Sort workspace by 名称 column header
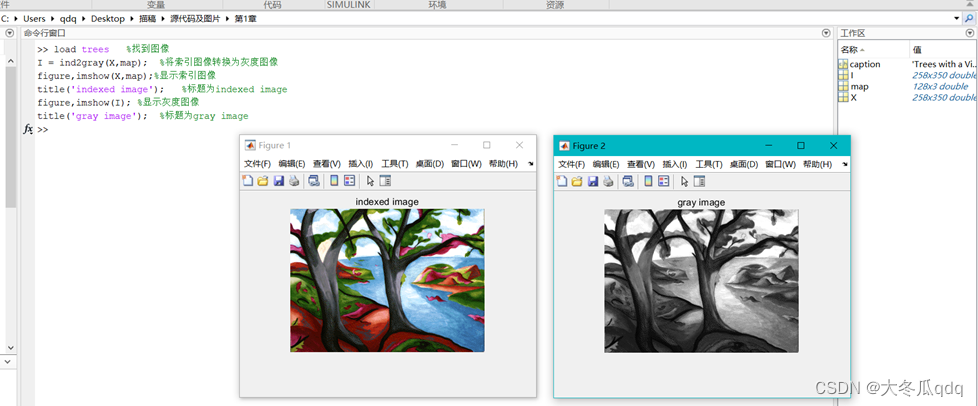Screen dimensions: 978x406 [x=873, y=49]
